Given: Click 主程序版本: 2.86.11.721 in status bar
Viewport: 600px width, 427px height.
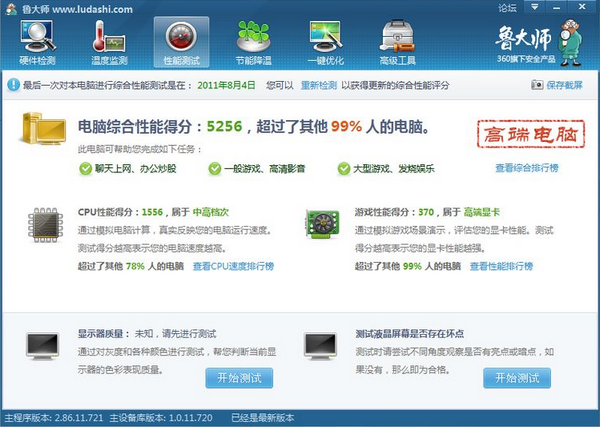Looking at the screenshot, I should (x=54, y=418).
